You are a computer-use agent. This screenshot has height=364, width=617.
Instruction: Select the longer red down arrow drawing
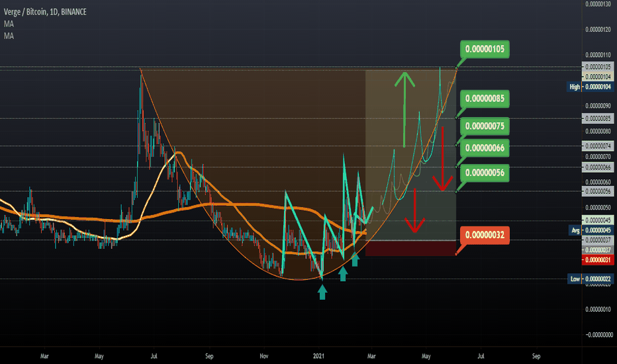(443, 159)
